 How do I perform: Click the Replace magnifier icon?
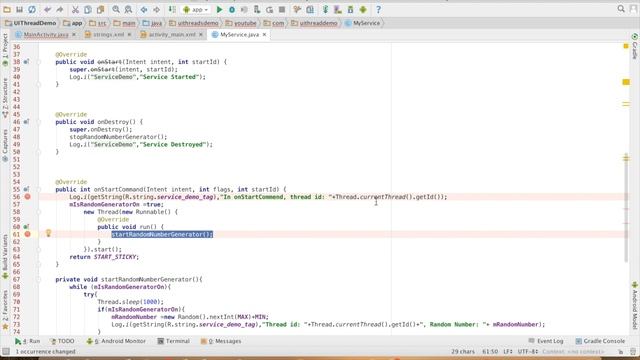129,9
